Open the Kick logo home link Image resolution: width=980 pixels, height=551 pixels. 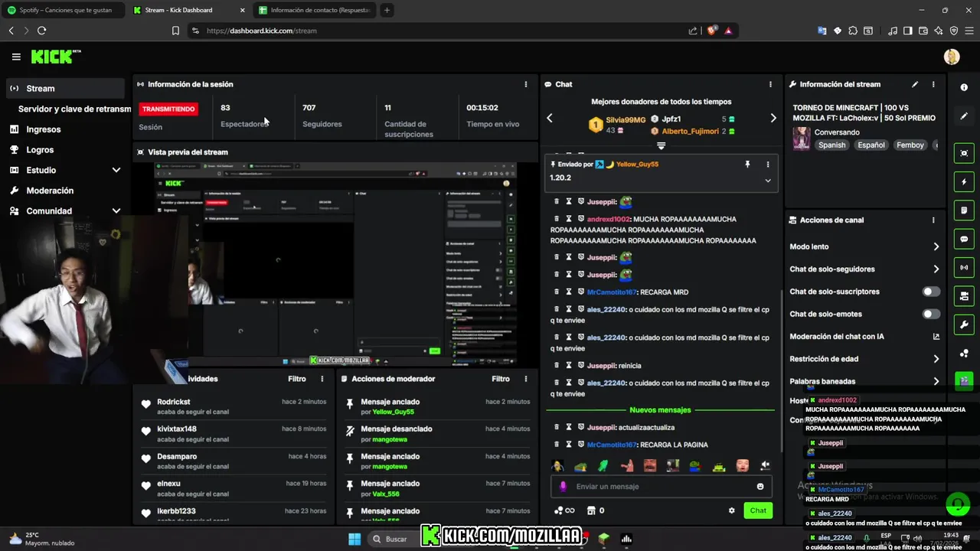(x=56, y=57)
